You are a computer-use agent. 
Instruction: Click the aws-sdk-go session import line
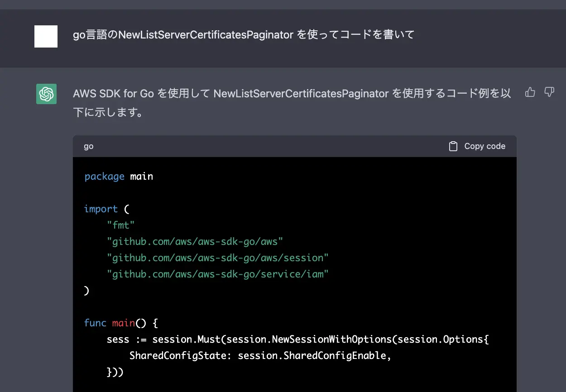[x=218, y=258]
